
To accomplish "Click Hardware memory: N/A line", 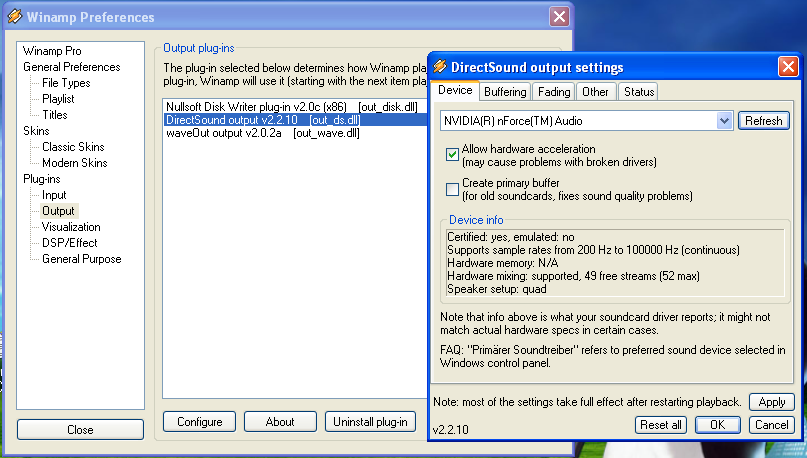I will click(x=502, y=263).
